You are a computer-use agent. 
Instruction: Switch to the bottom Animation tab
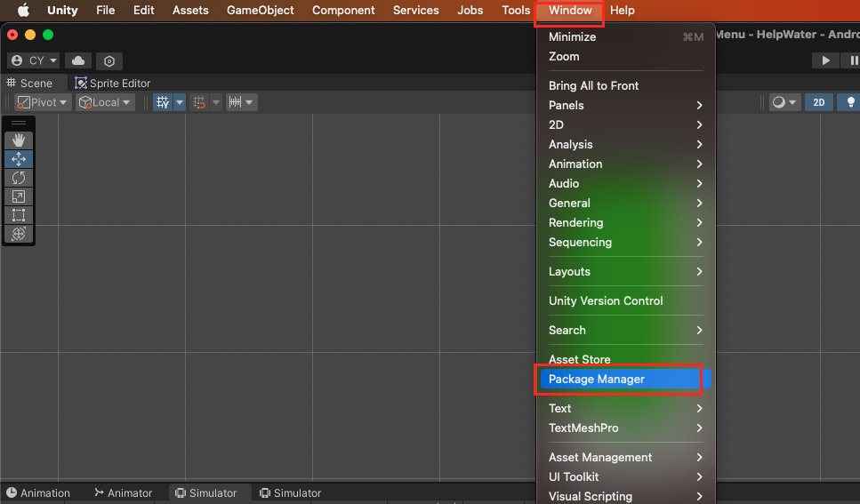point(38,493)
